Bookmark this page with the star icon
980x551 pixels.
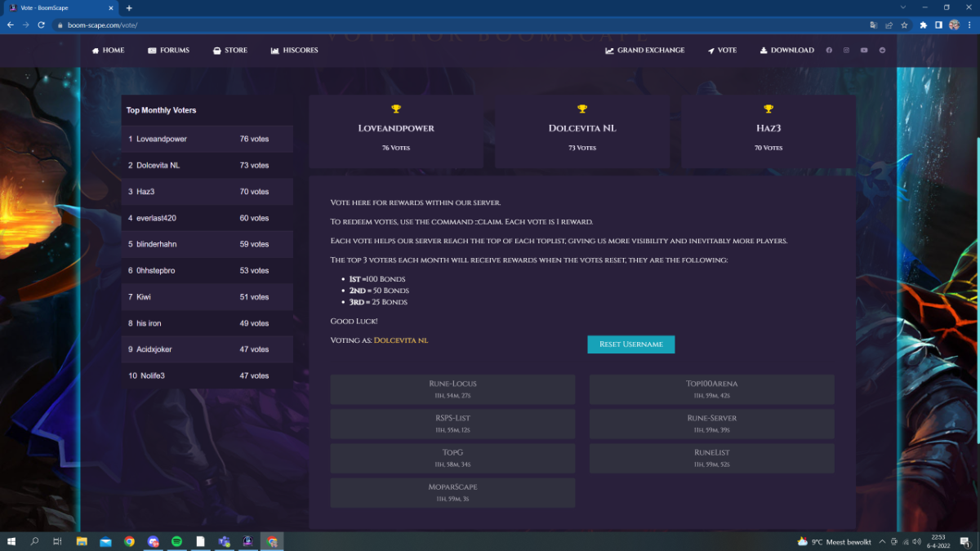pyautogui.click(x=904, y=24)
